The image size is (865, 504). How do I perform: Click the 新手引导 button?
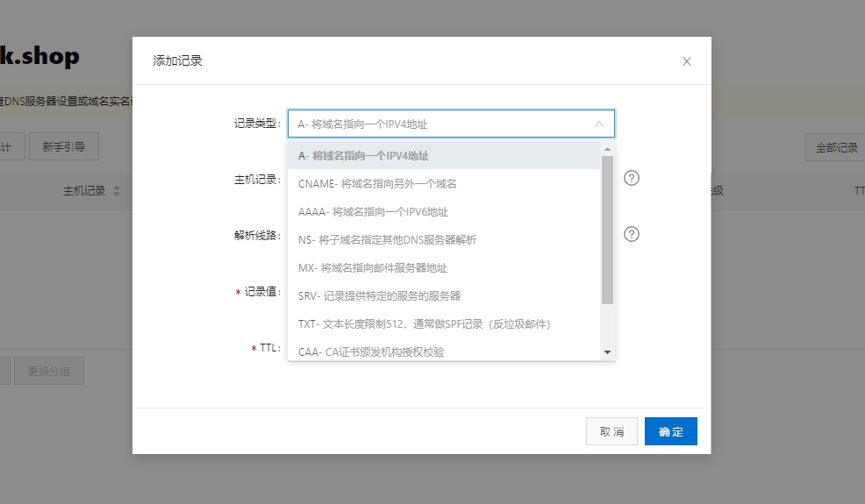click(64, 146)
